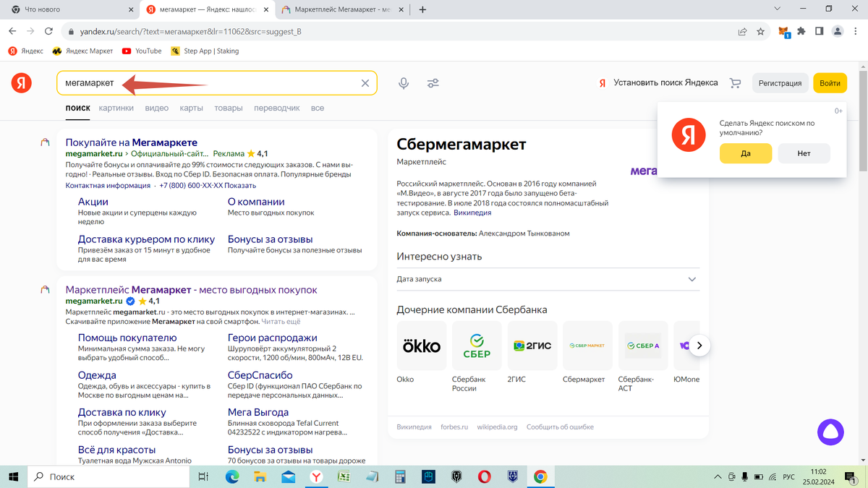Open 'Step App | Staking' bookmark
Screen dimensions: 868x488
pos(205,51)
